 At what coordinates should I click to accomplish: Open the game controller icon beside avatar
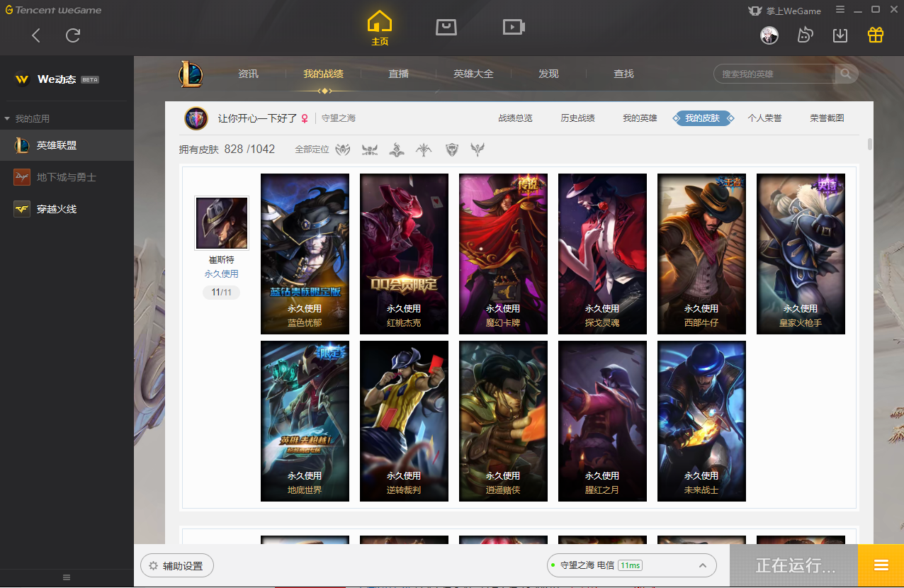pyautogui.click(x=805, y=35)
